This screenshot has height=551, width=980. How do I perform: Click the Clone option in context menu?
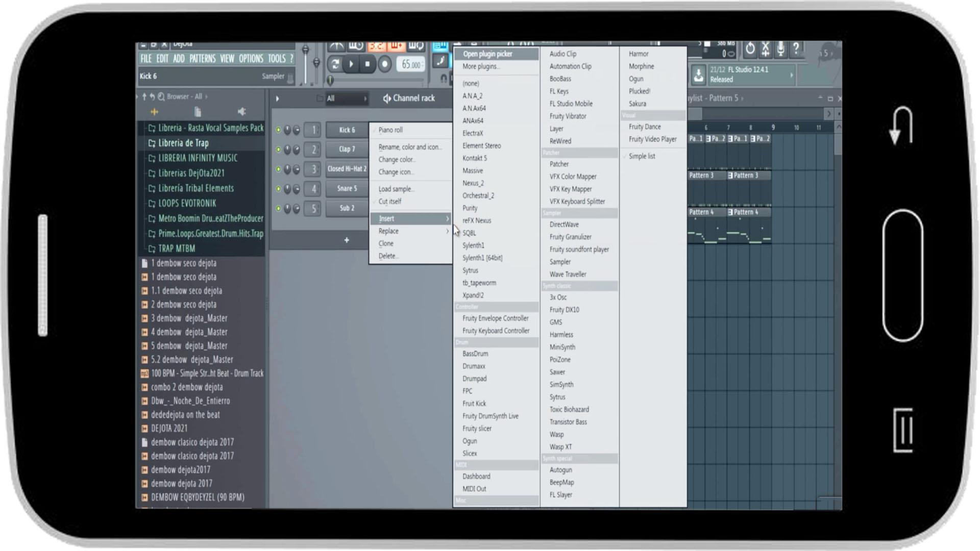[386, 243]
